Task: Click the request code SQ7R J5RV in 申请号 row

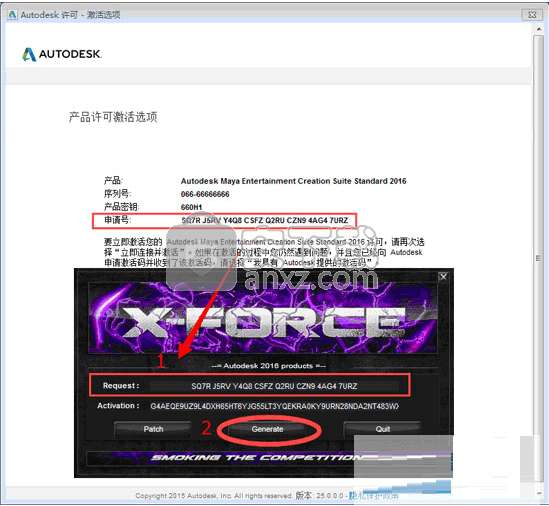Action: pyautogui.click(x=265, y=220)
